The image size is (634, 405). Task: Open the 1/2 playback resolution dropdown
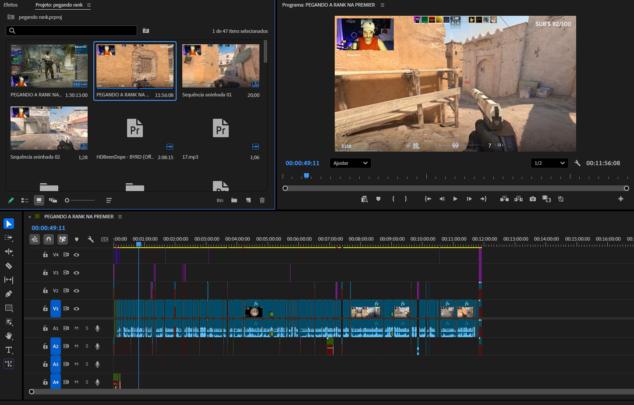[x=548, y=162]
